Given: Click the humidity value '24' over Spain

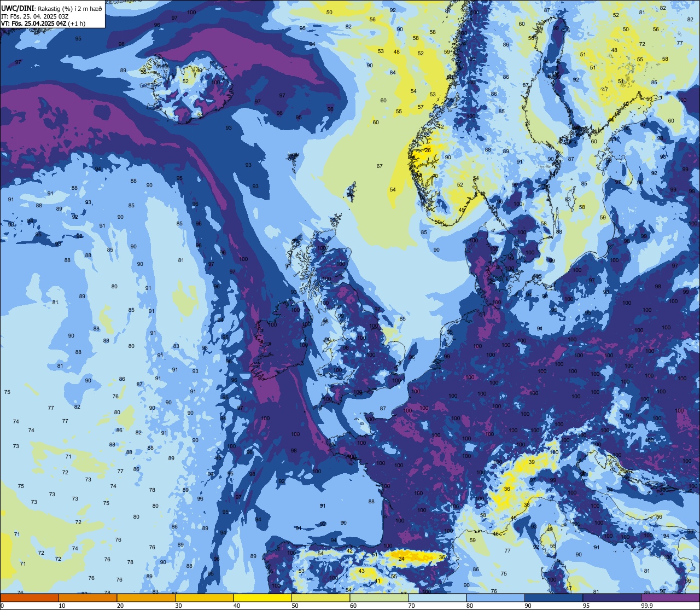Looking at the screenshot, I should click(401, 559).
